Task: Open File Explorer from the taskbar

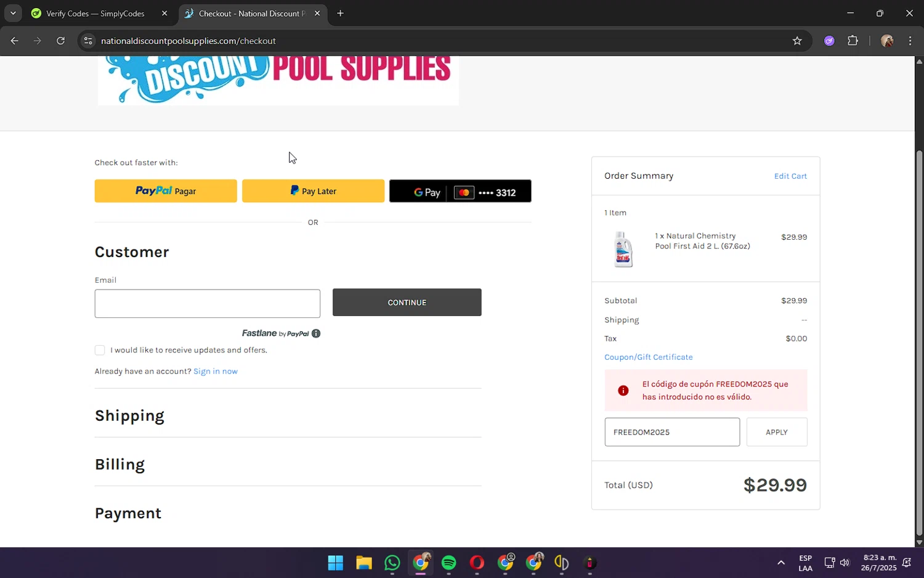Action: point(364,563)
